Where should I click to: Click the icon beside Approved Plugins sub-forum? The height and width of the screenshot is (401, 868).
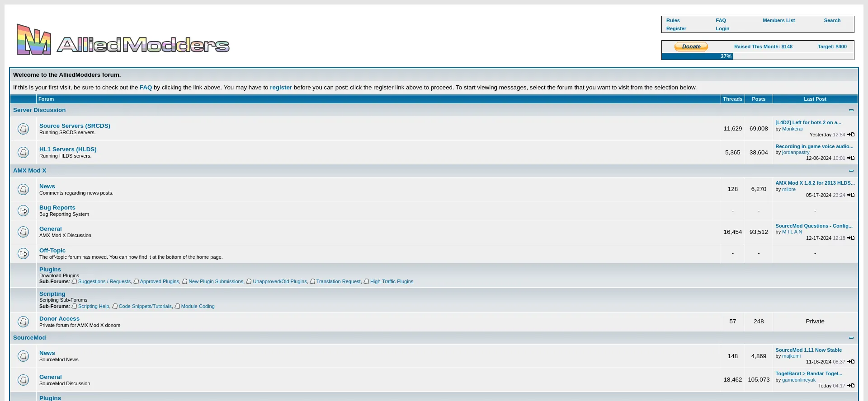[x=136, y=281]
